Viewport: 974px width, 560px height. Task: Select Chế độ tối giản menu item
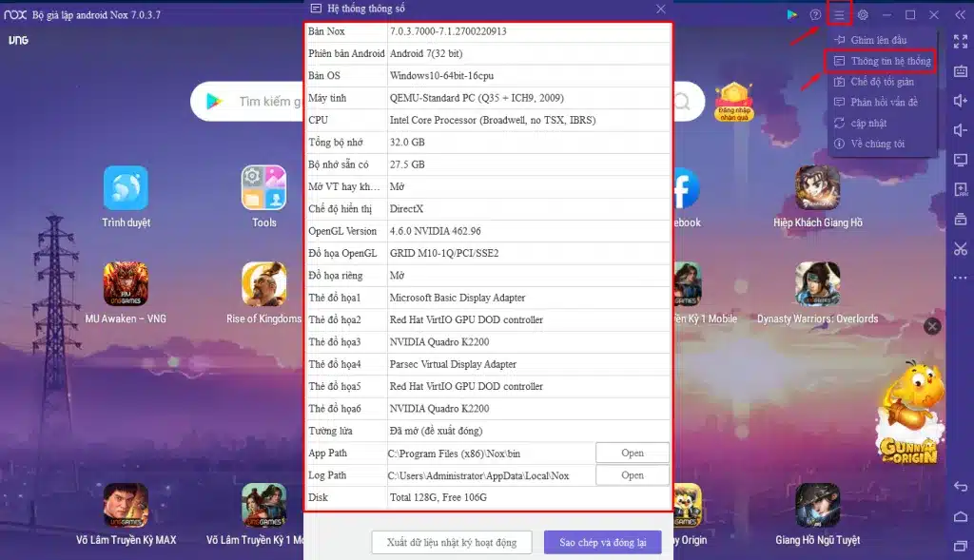coord(880,82)
